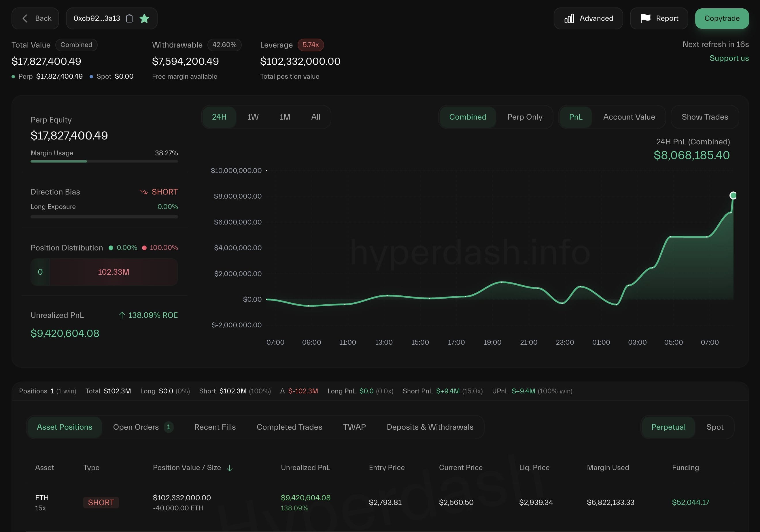This screenshot has width=760, height=532.
Task: Switch chart to Account Value
Action: tap(629, 117)
